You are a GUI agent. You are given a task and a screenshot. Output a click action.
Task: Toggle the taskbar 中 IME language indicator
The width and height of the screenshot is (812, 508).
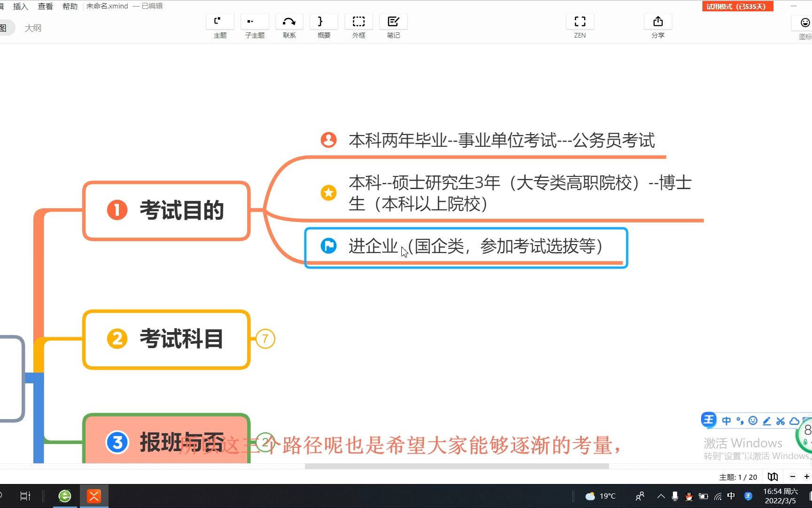[x=731, y=496]
